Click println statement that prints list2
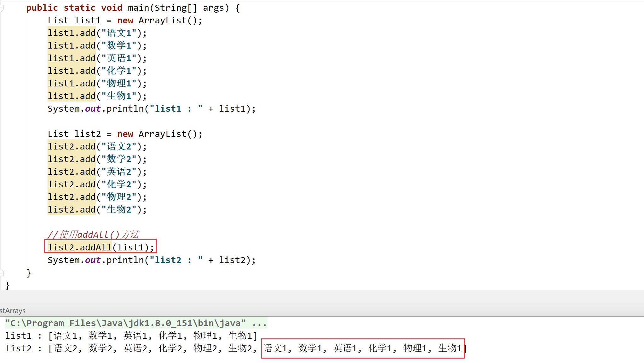This screenshot has width=644, height=363. pyautogui.click(x=151, y=260)
